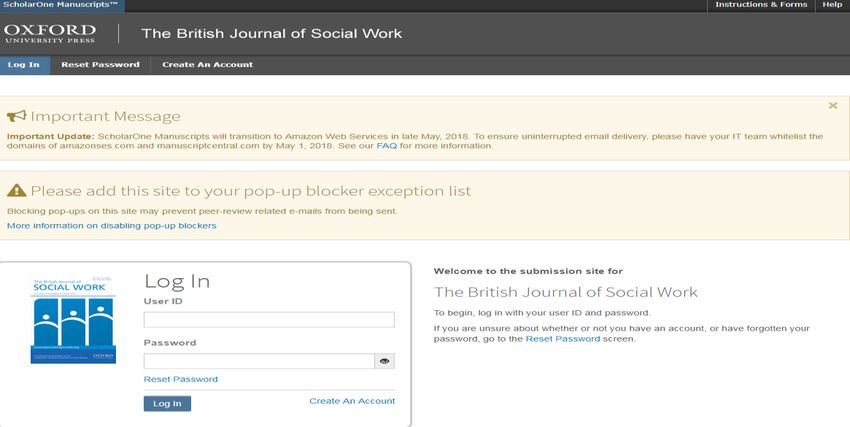
Task: Open the Help menu
Action: pyautogui.click(x=832, y=4)
